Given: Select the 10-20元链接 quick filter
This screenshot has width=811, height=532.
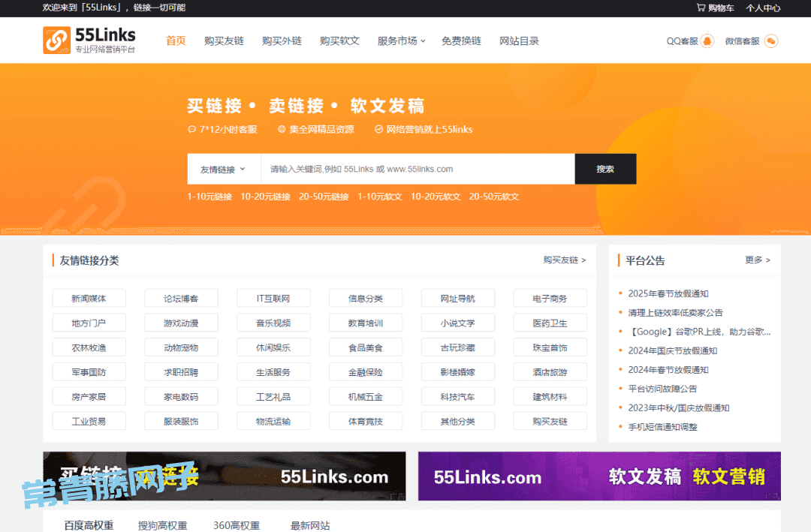Looking at the screenshot, I should tap(265, 197).
